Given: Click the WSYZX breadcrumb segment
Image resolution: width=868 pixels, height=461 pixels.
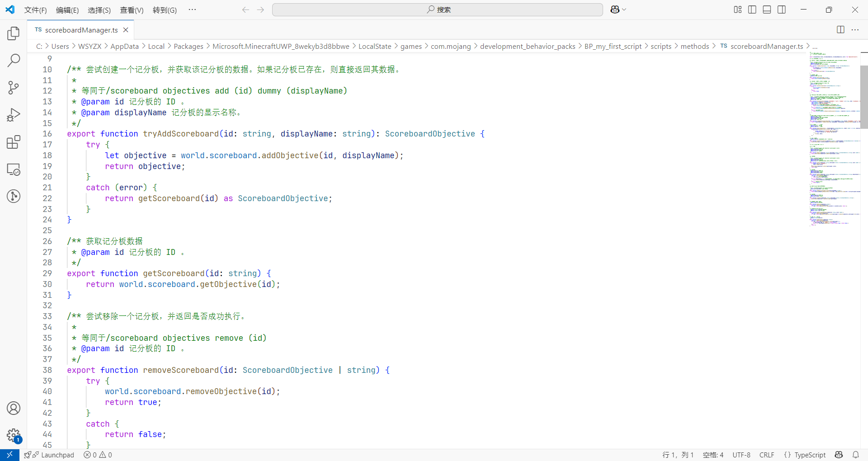Looking at the screenshot, I should tap(90, 46).
